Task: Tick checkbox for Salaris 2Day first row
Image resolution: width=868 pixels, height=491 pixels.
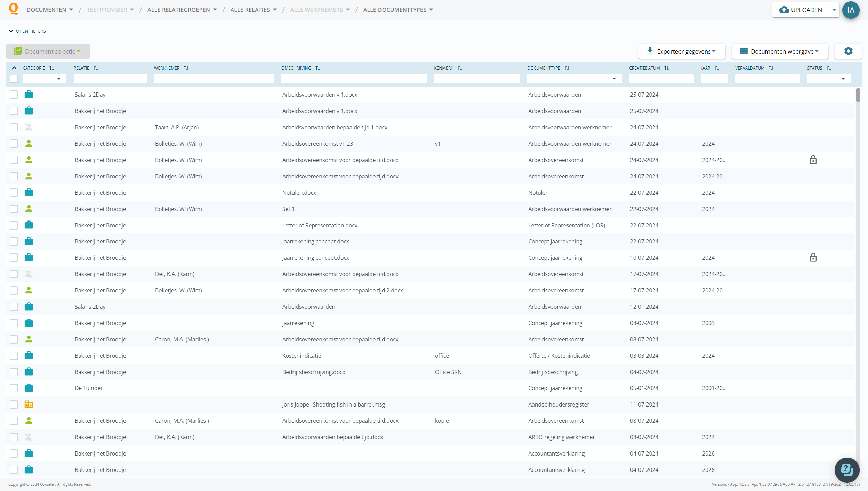Action: pyautogui.click(x=14, y=95)
